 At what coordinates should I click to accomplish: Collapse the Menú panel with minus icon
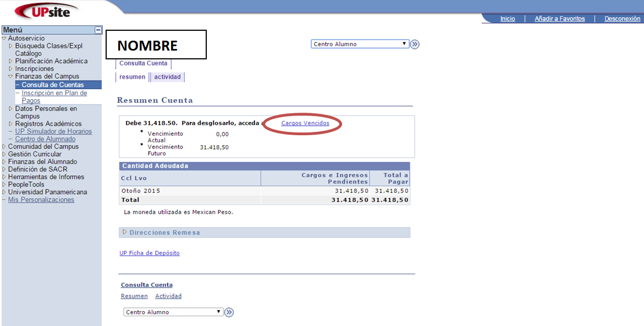(98, 30)
